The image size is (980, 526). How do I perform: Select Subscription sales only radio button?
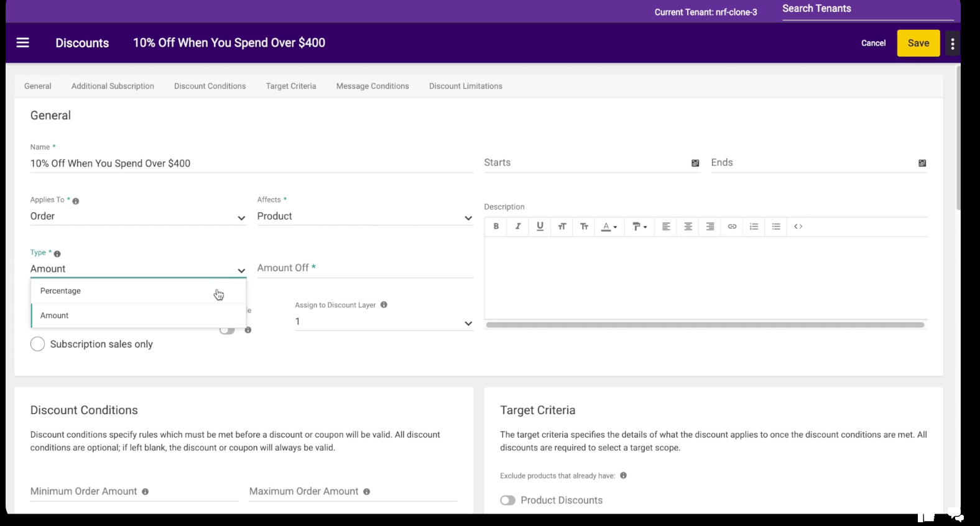(x=38, y=344)
